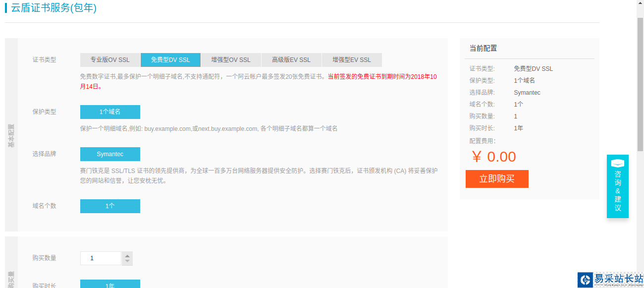The height and width of the screenshot is (288, 644).
Task: Click the ¥ 0.00 price text
Action: click(494, 157)
